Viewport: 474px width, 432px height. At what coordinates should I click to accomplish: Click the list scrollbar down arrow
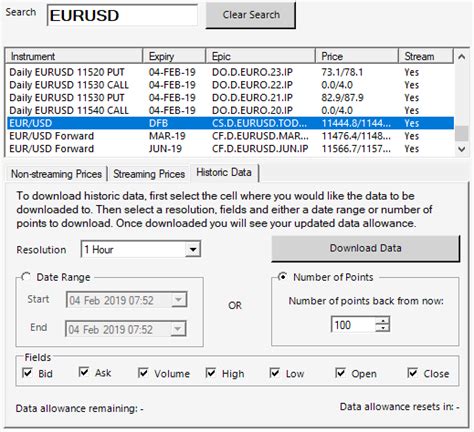[461, 149]
